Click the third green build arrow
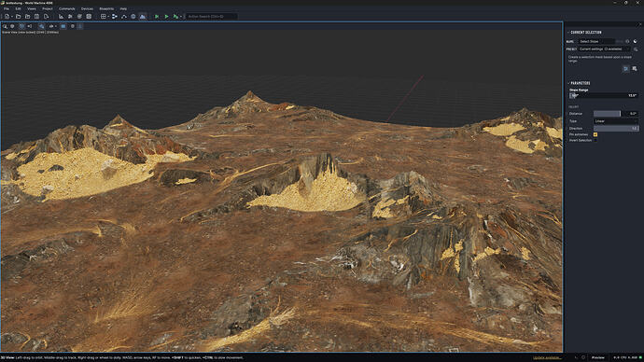This screenshot has height=362, width=644. [175, 17]
